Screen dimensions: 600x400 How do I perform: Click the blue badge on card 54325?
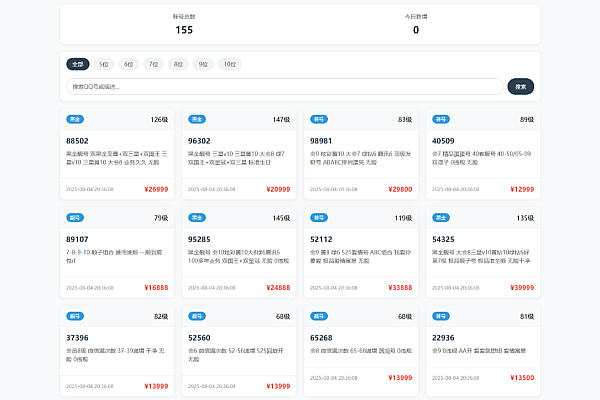pos(441,218)
